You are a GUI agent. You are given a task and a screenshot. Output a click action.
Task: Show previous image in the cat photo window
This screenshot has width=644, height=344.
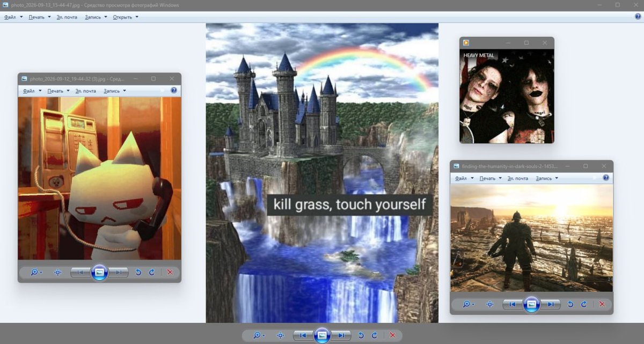click(x=80, y=273)
